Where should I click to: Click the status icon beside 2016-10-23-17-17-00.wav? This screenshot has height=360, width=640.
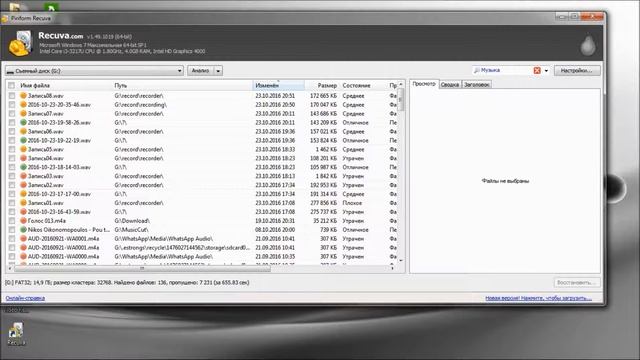(23, 194)
